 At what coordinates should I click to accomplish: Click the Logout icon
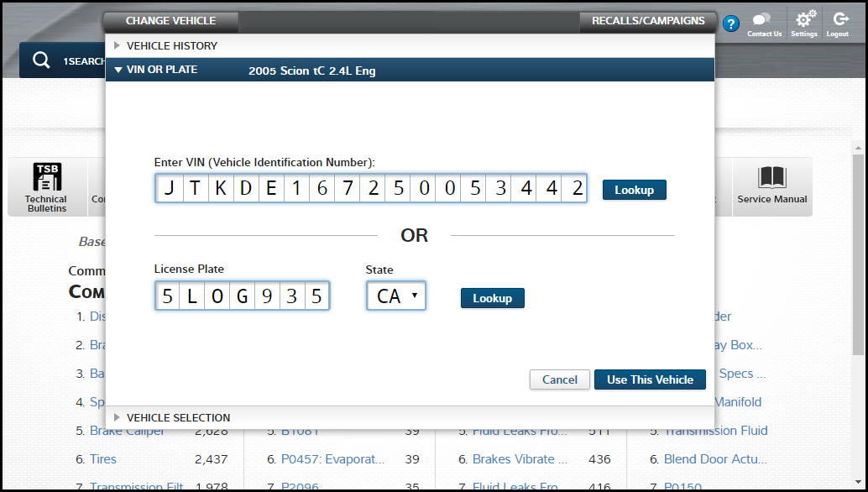pos(837,21)
